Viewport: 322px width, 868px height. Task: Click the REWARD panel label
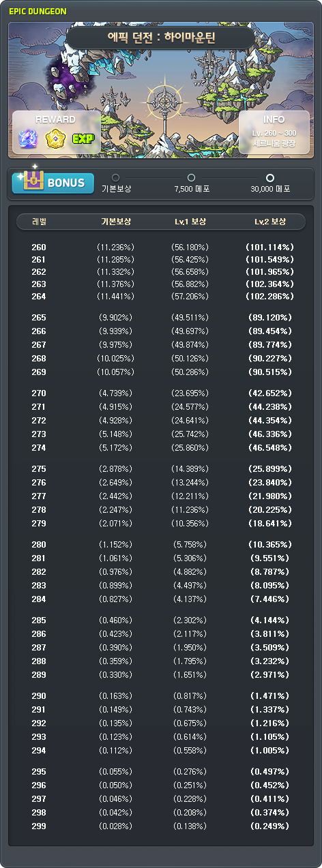[55, 119]
